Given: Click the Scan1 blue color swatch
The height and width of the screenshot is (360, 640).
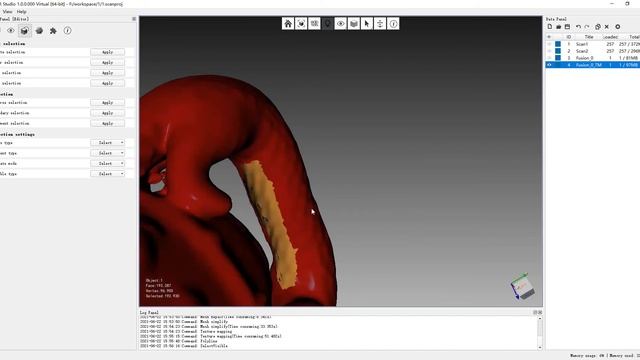Looking at the screenshot, I should click(558, 44).
